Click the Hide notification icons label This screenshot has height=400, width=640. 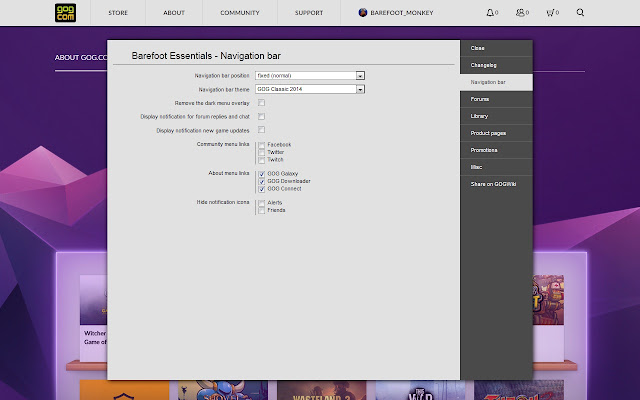point(223,202)
